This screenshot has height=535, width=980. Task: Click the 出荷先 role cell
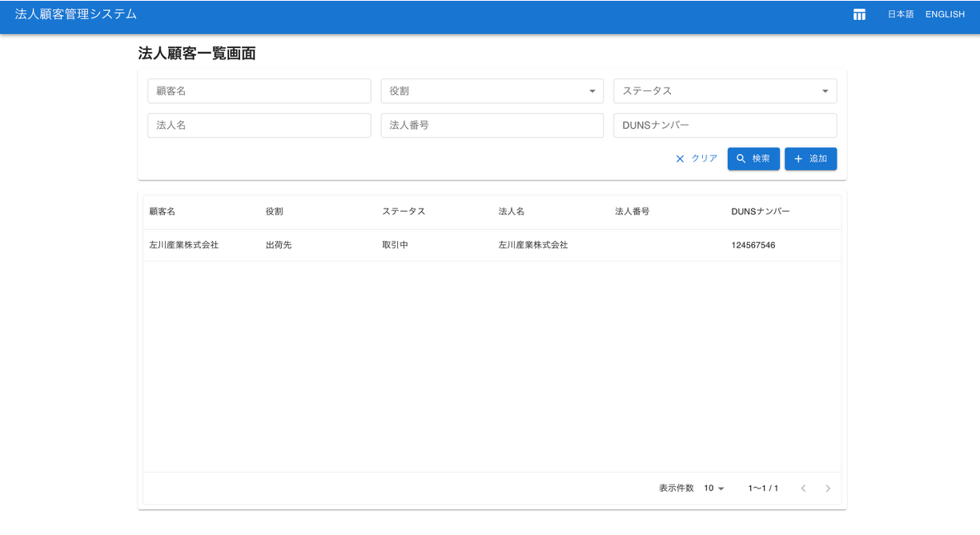[279, 245]
